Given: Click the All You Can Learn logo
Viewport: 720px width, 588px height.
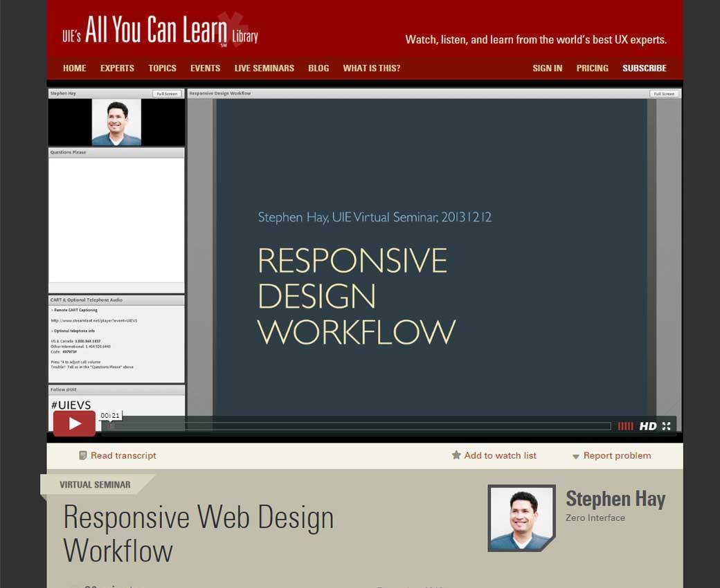Looking at the screenshot, I should coord(159,31).
